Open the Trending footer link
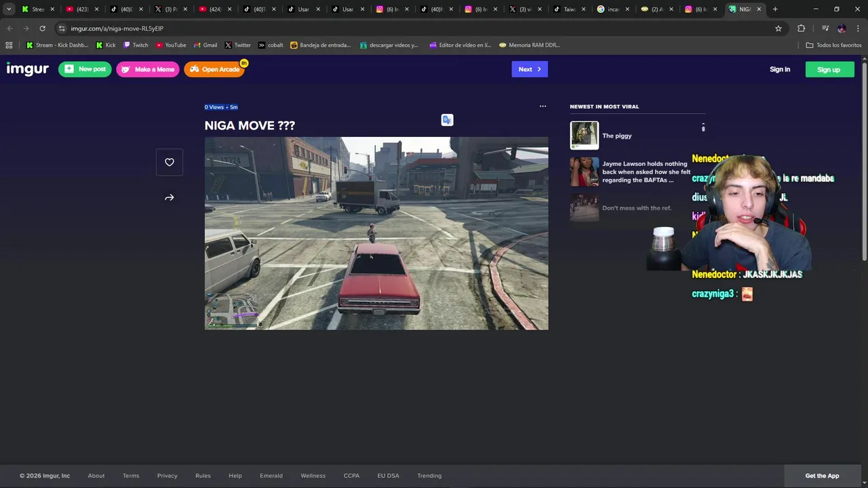868x488 pixels. tap(429, 476)
